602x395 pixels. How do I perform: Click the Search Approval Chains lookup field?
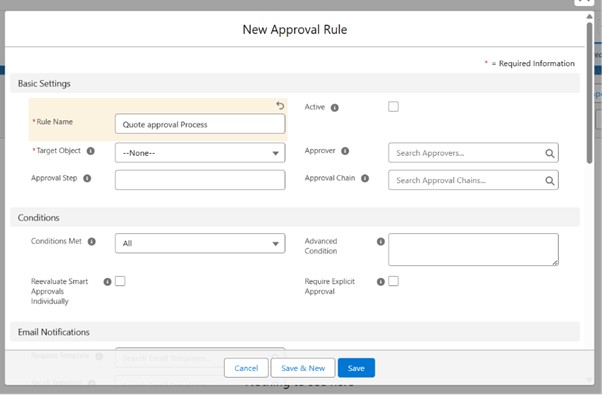pyautogui.click(x=473, y=180)
